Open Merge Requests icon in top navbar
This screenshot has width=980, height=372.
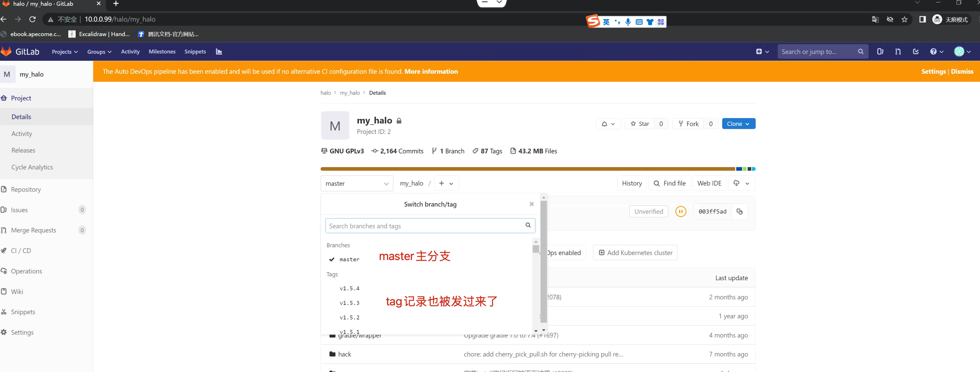point(898,52)
